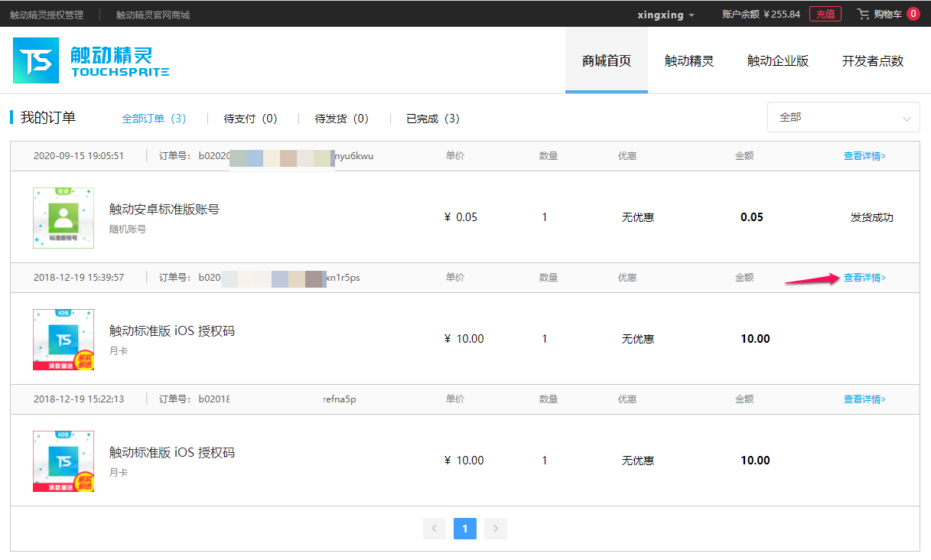The height and width of the screenshot is (560, 931).
Task: Click 随机账号 subtitle text
Action: [x=128, y=229]
